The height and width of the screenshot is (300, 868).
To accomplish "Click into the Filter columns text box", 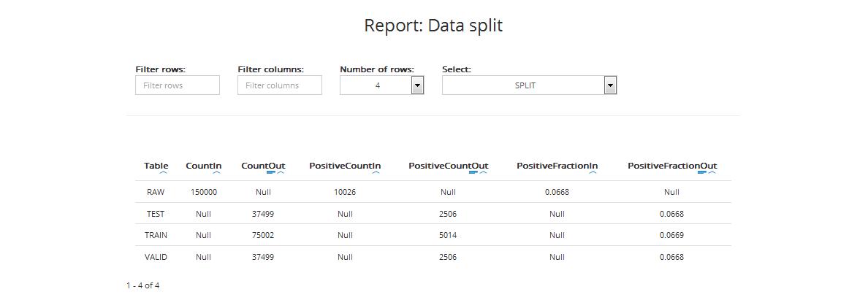I will 280,85.
